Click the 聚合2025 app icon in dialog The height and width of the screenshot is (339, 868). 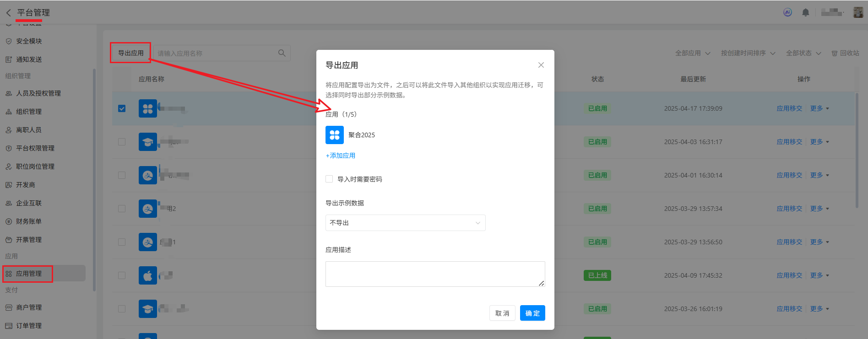[x=334, y=135]
